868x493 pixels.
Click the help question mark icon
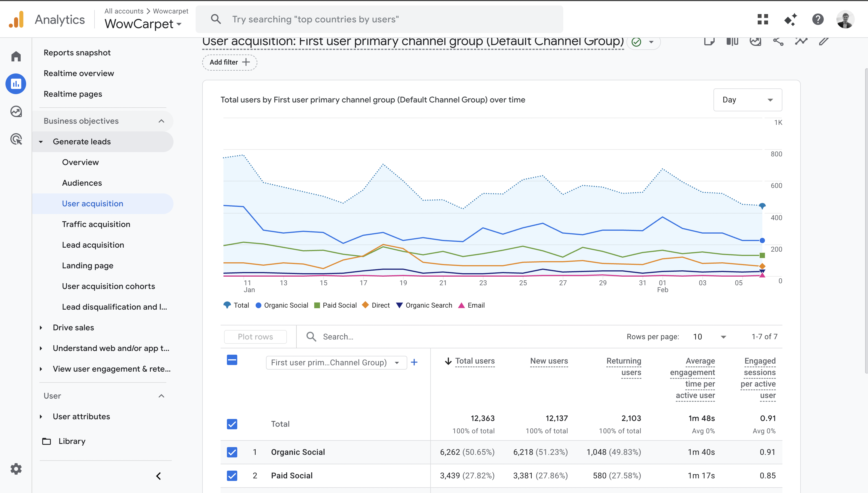coord(817,19)
